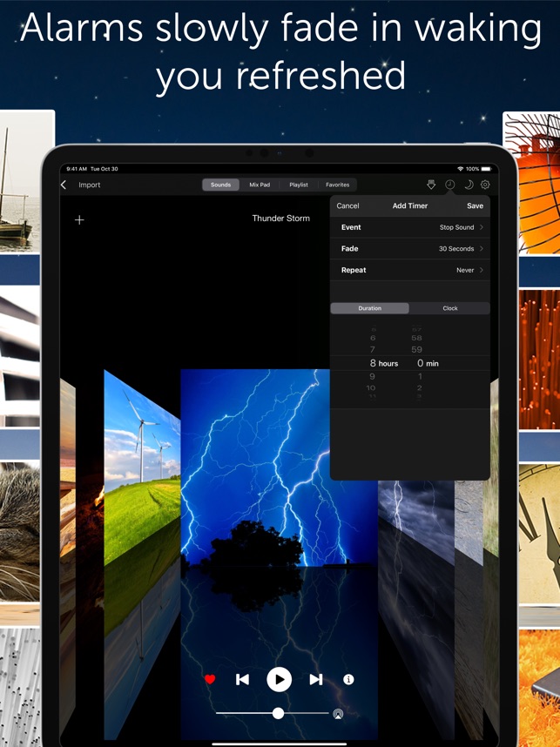The height and width of the screenshot is (747, 560).
Task: Expand the Event Stop Sound option
Action: click(x=410, y=227)
